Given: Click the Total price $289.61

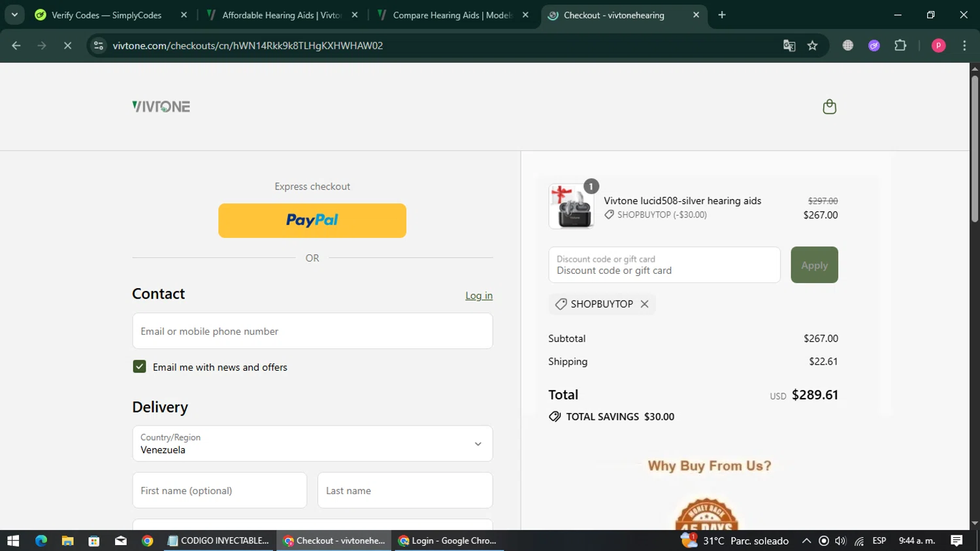Looking at the screenshot, I should (x=815, y=395).
